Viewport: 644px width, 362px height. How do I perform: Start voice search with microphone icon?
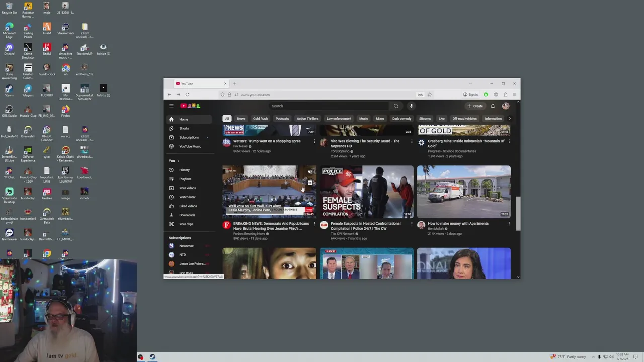pos(411,106)
